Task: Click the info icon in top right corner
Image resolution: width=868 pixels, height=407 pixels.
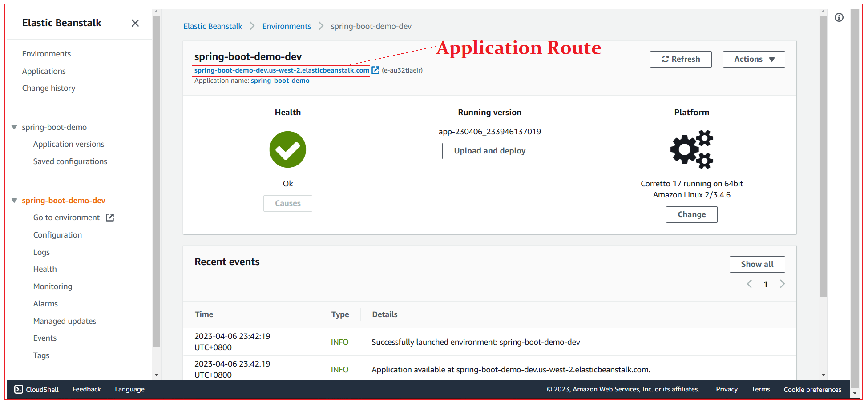Action: pyautogui.click(x=840, y=17)
